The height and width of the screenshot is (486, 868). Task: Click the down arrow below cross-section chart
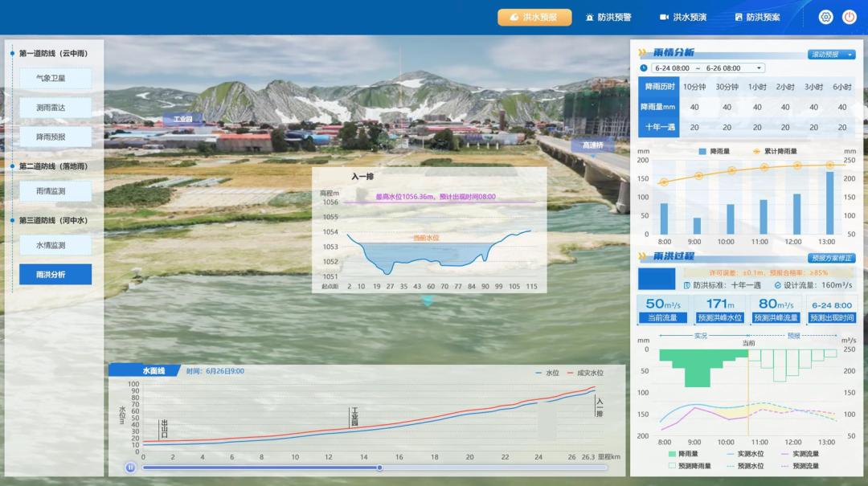pyautogui.click(x=428, y=301)
